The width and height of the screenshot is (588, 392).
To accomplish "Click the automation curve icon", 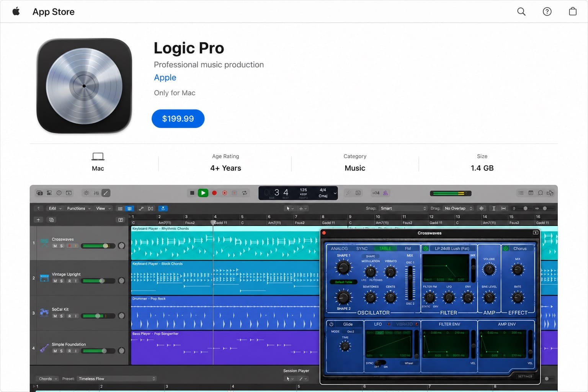I will 141,209.
